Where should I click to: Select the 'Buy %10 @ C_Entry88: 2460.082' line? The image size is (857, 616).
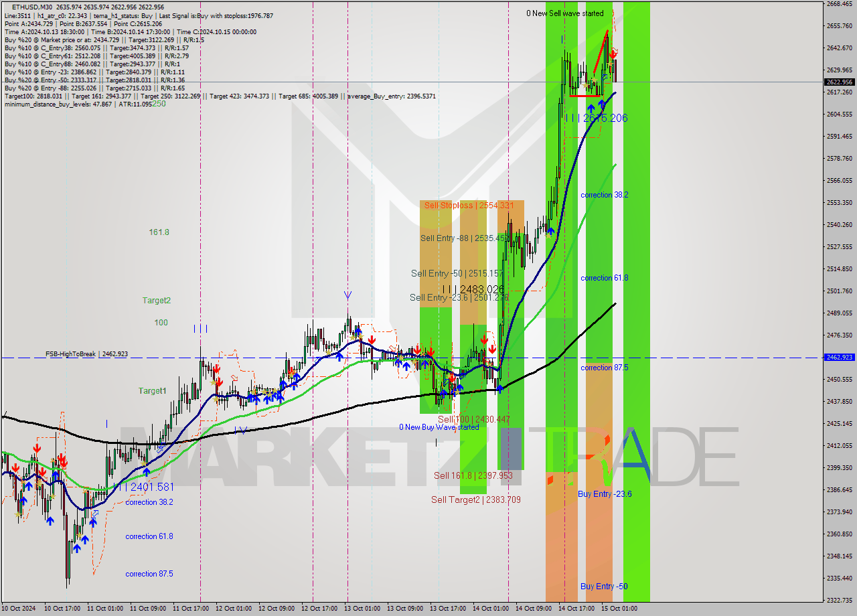click(92, 64)
